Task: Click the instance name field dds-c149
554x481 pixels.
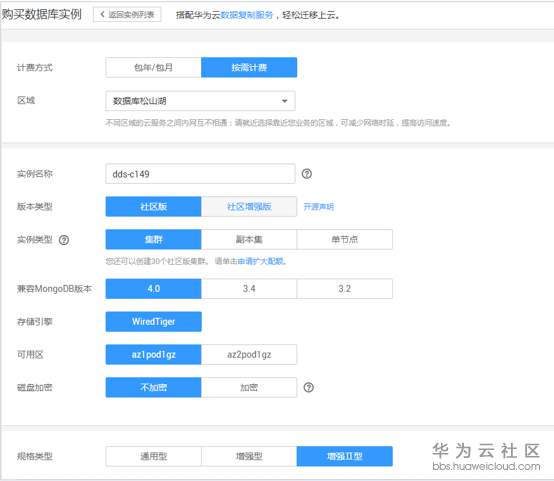Action: pos(200,174)
